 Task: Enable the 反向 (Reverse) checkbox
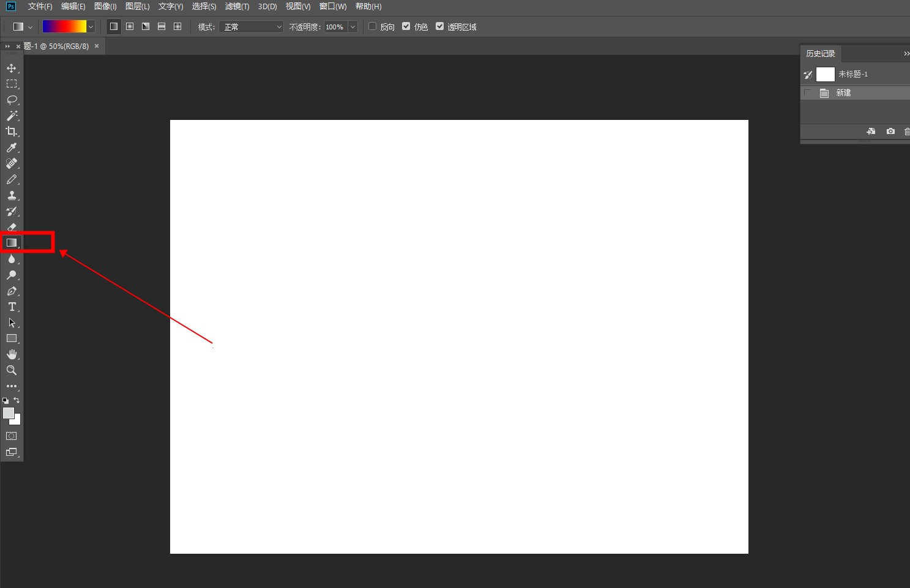click(x=372, y=26)
